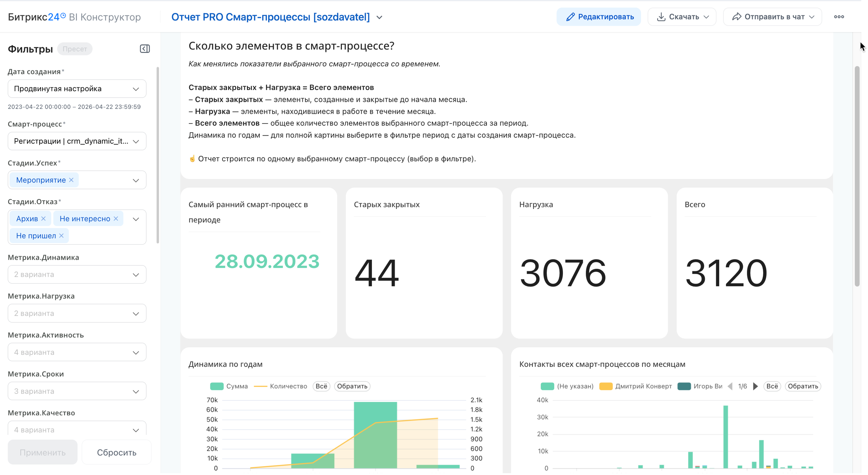Remove the Мероприятие tag from Стадии.Успех
Screen dimensions: 868x475
(x=71, y=180)
